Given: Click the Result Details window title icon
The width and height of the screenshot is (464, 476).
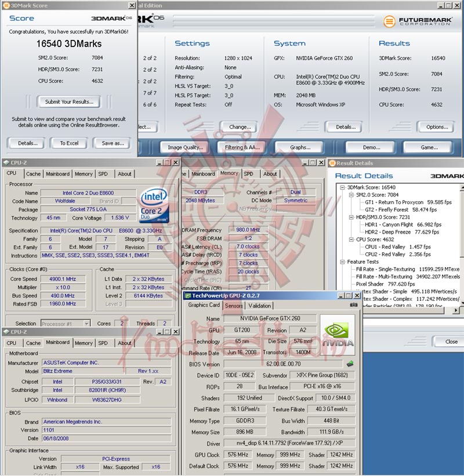Looking at the screenshot, I should (332, 163).
